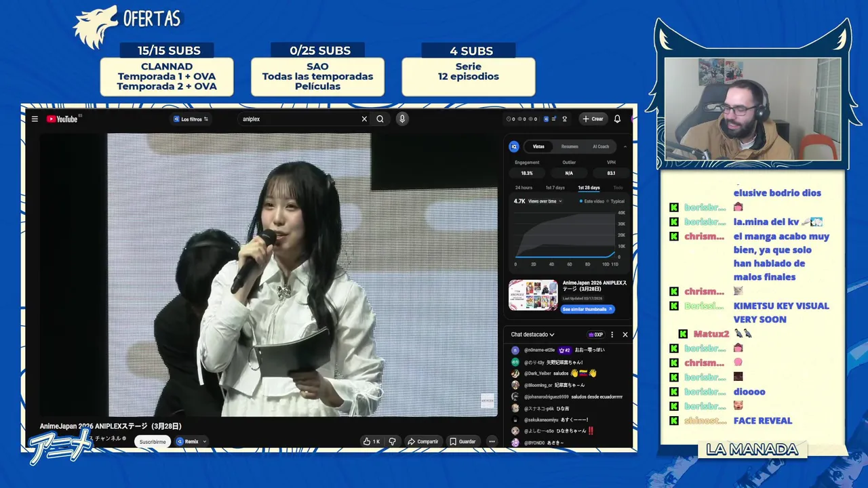Click @n0name-et2le avatar in chat
Image resolution: width=868 pixels, height=488 pixels.
click(x=515, y=350)
